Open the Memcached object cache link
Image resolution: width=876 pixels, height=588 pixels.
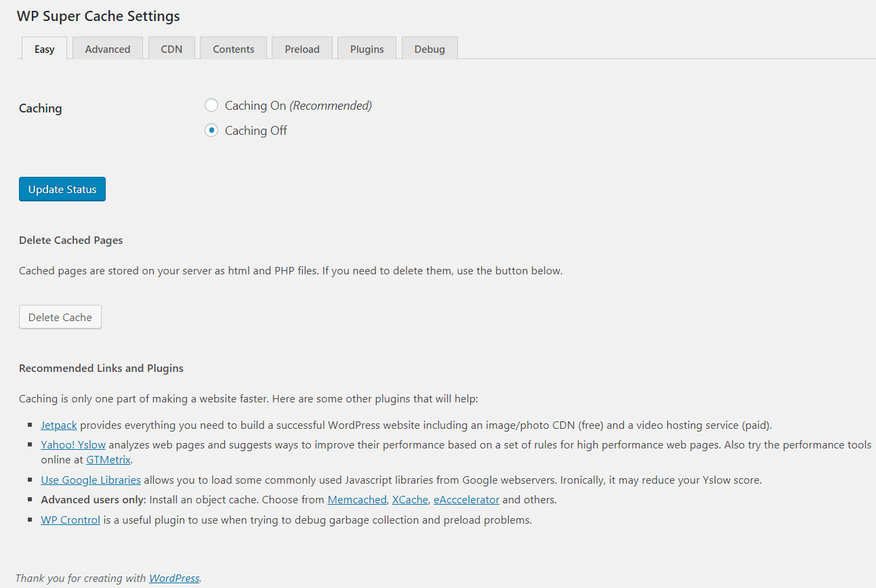coord(356,499)
